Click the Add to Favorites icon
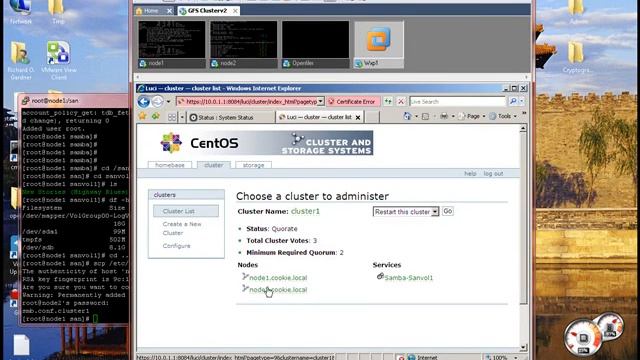This screenshot has width=640, height=360. (x=156, y=117)
